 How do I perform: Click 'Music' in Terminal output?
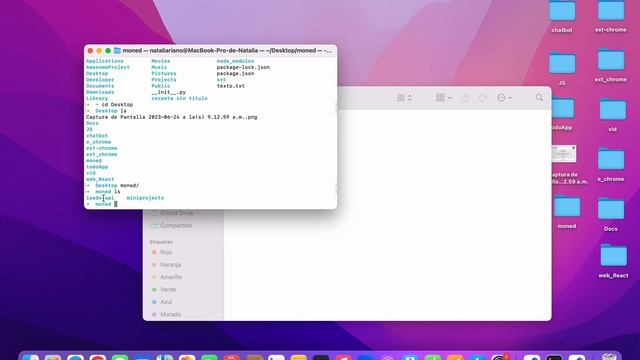[159, 67]
